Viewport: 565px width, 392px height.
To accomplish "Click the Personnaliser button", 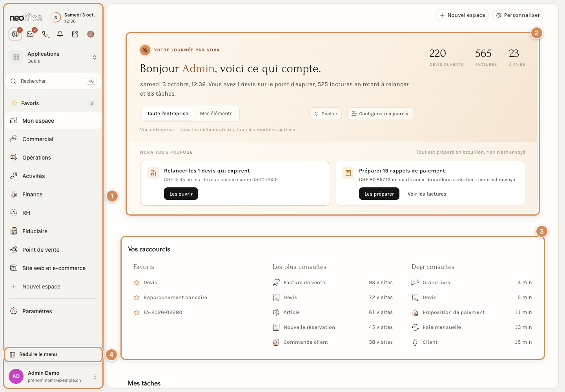I will point(518,15).
